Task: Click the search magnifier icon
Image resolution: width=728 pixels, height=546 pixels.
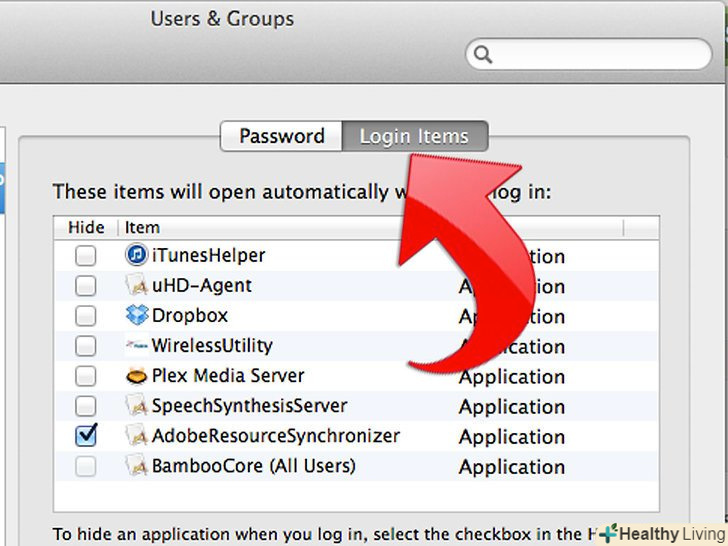Action: [484, 54]
